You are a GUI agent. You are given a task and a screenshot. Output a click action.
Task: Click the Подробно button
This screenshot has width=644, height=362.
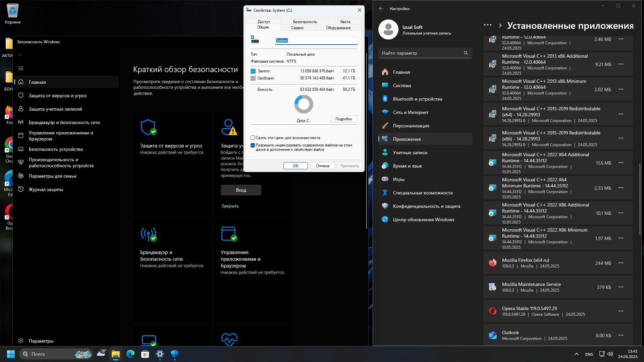pos(344,119)
